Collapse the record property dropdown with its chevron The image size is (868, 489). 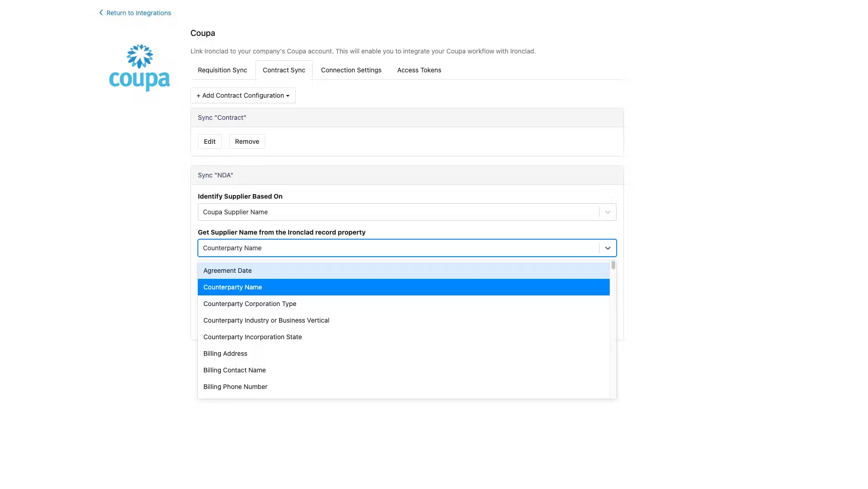pos(608,248)
